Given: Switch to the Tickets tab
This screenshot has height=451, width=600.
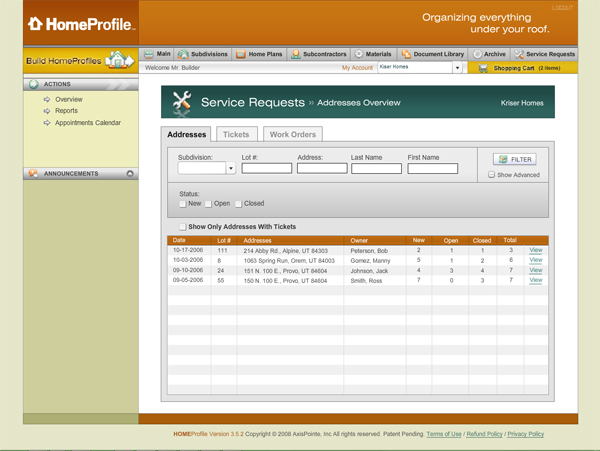Looking at the screenshot, I should [x=236, y=134].
